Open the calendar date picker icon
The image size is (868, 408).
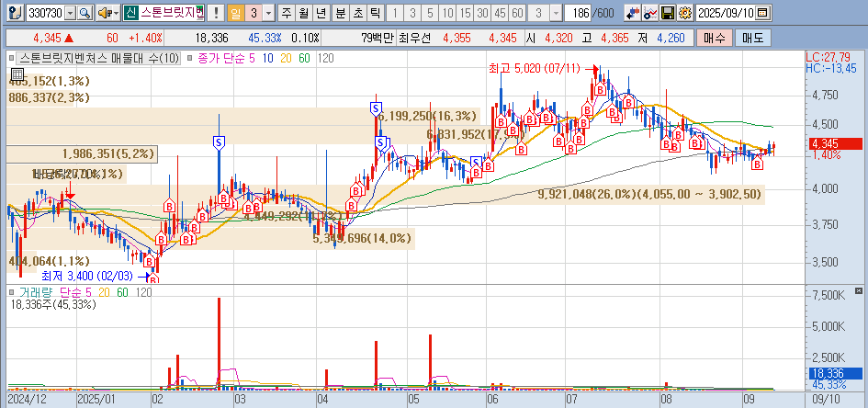coord(762,13)
